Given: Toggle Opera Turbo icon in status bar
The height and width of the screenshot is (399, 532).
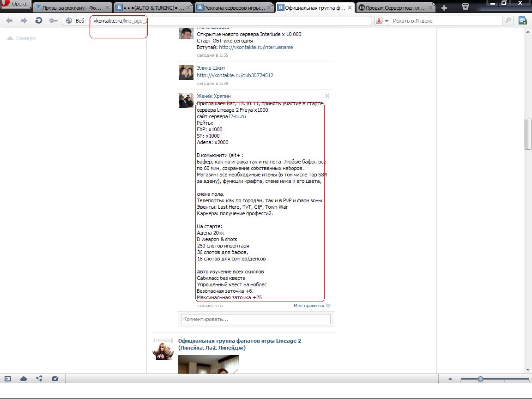Looking at the screenshot, I should 54,379.
